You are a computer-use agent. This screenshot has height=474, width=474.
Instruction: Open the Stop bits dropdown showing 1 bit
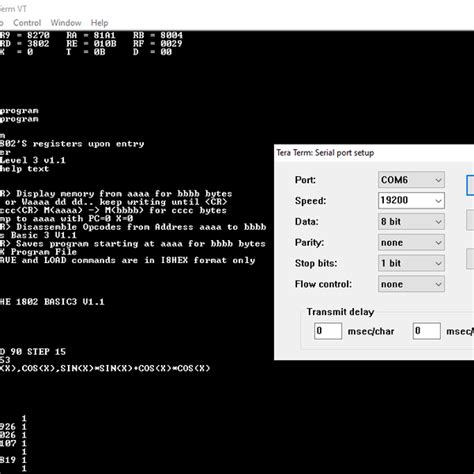coord(411,263)
